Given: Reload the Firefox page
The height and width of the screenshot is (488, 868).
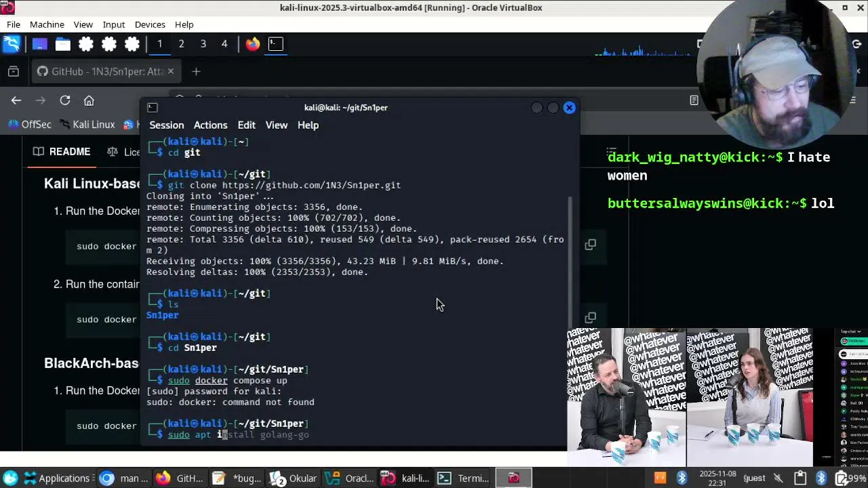Looking at the screenshot, I should pyautogui.click(x=65, y=100).
